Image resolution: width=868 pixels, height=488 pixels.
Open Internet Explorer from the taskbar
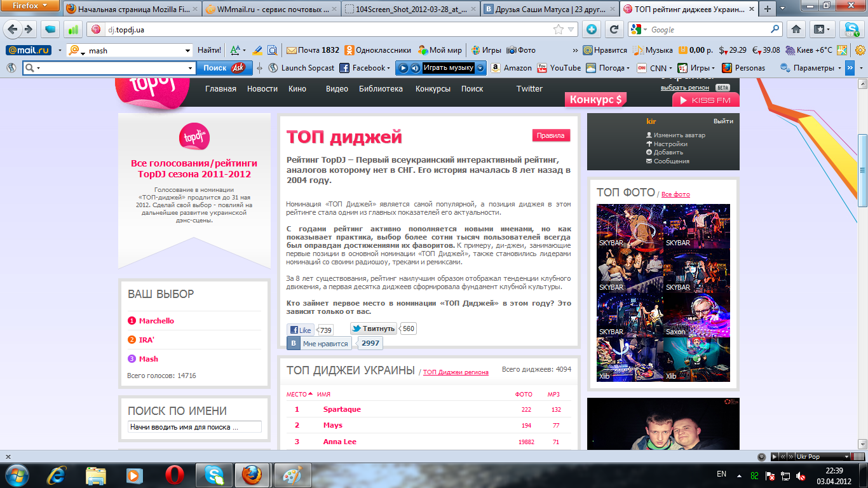tap(58, 475)
